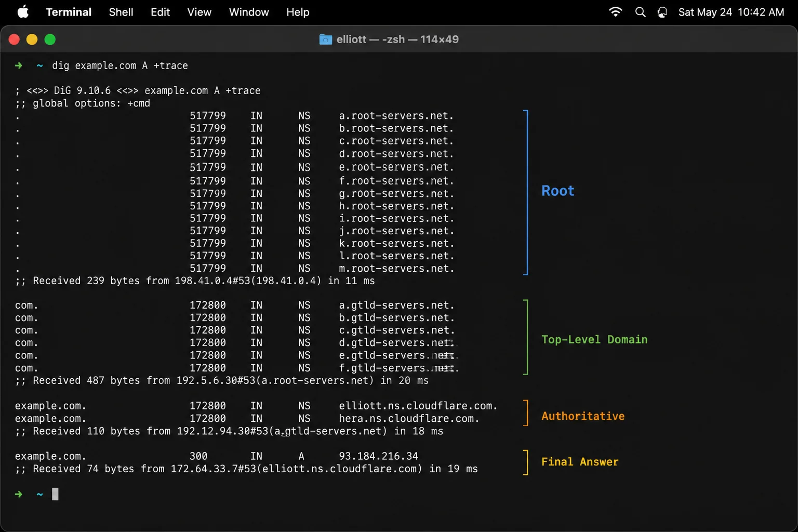Click the 'global options: +cmd' line

83,103
